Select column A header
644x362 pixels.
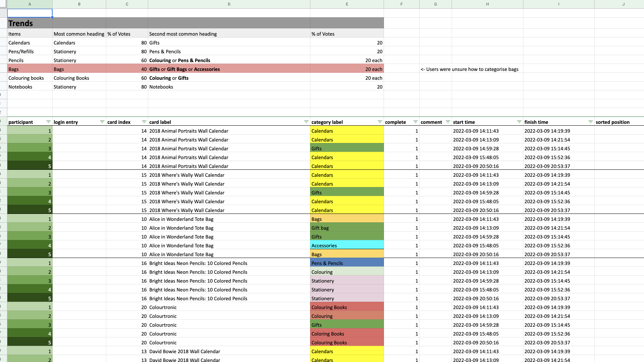point(30,4)
